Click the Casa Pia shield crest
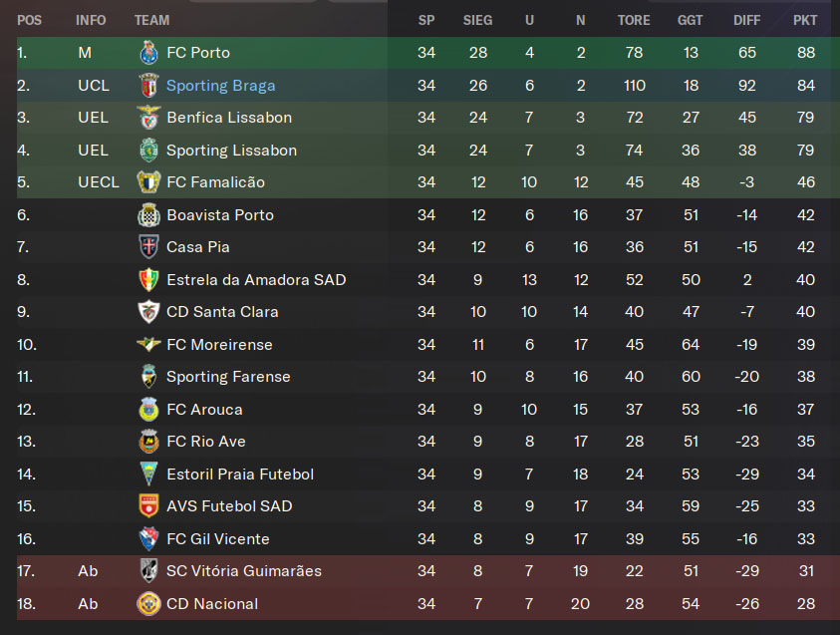840x635 pixels. [148, 247]
